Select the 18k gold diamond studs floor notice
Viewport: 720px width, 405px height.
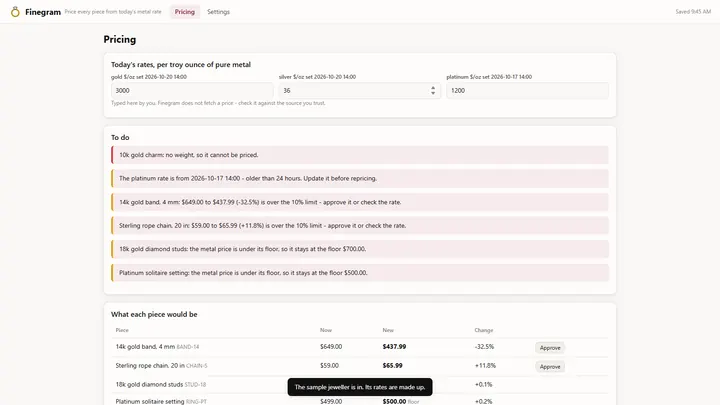[360, 249]
